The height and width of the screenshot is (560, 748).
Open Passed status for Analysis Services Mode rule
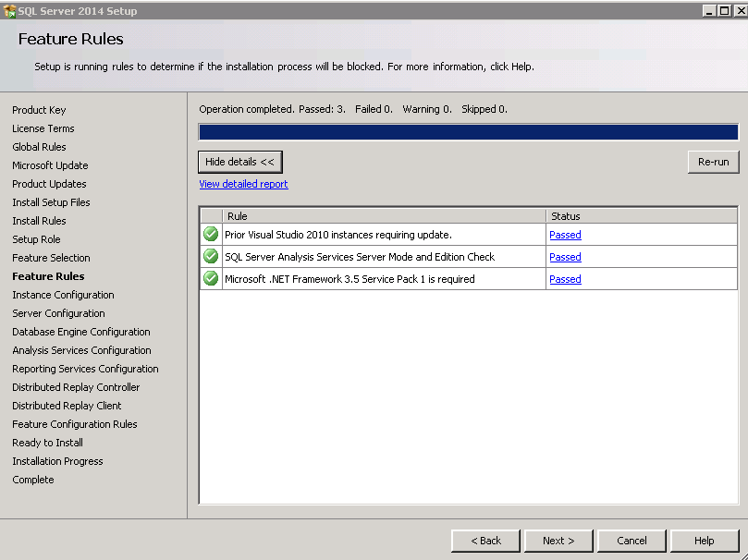click(565, 257)
